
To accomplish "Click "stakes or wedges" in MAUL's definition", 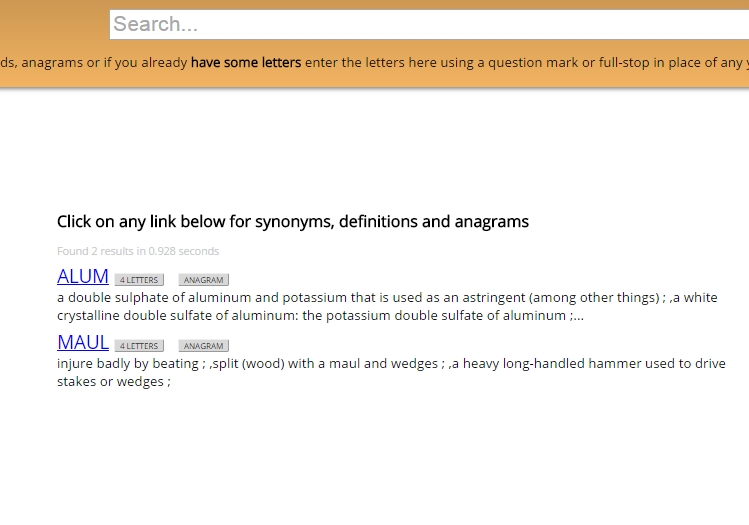I will [x=111, y=382].
